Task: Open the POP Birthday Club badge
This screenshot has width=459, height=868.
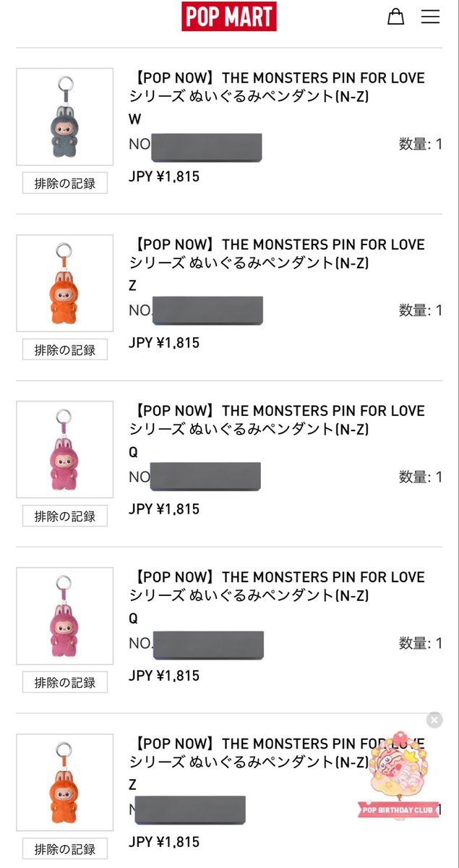Action: 399,778
